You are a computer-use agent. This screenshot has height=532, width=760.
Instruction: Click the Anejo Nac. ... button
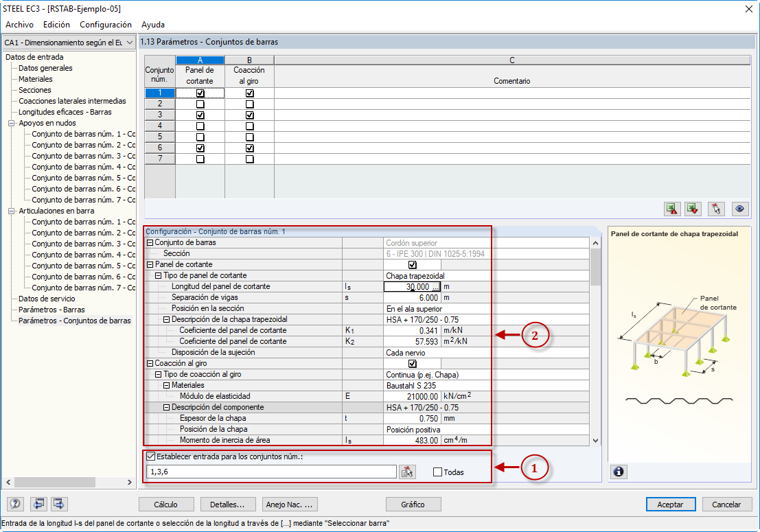(289, 505)
